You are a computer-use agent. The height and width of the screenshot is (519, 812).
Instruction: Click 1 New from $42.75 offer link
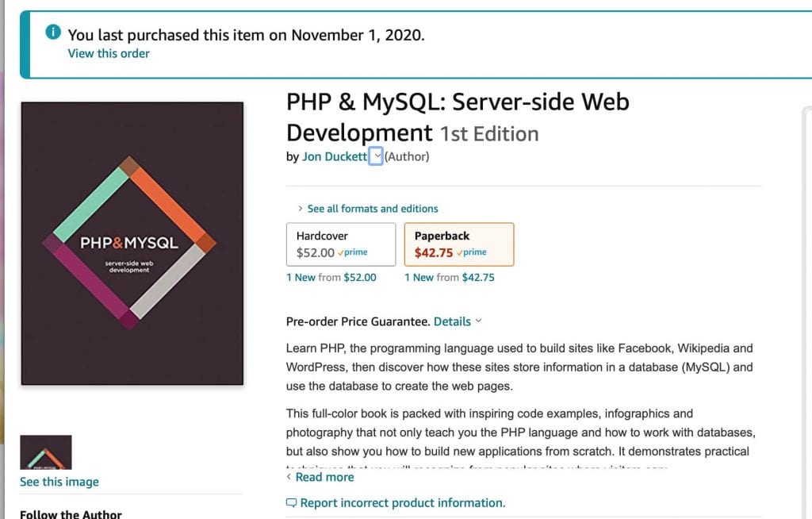point(450,278)
